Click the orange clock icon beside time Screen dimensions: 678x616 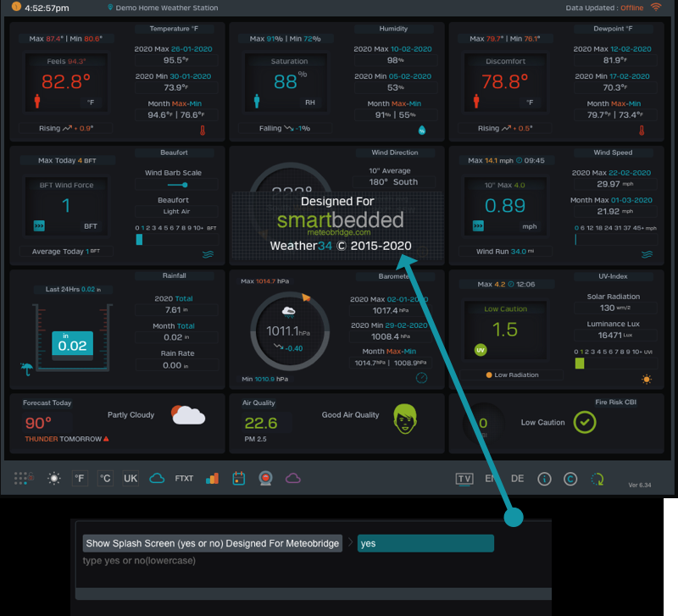click(x=16, y=7)
